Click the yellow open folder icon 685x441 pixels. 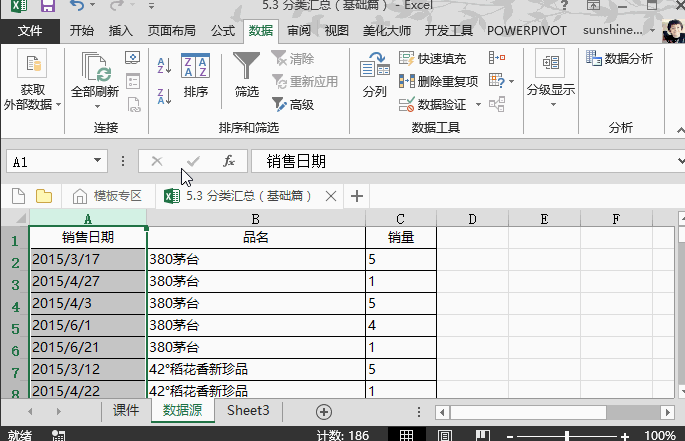44,196
